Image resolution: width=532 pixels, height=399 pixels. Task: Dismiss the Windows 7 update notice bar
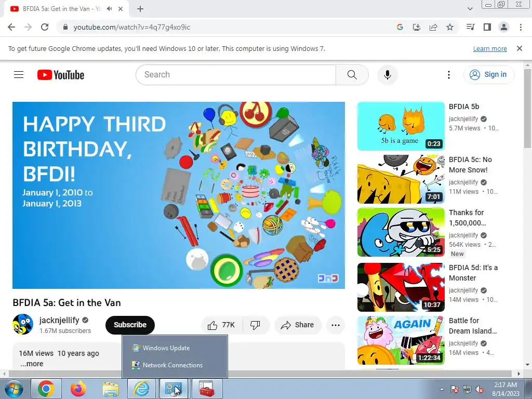520,48
